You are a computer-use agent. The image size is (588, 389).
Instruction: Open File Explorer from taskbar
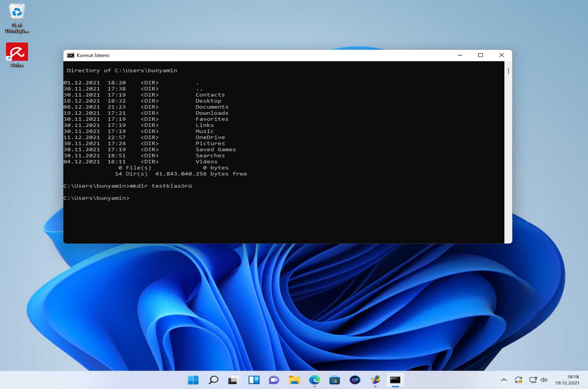pyautogui.click(x=294, y=380)
